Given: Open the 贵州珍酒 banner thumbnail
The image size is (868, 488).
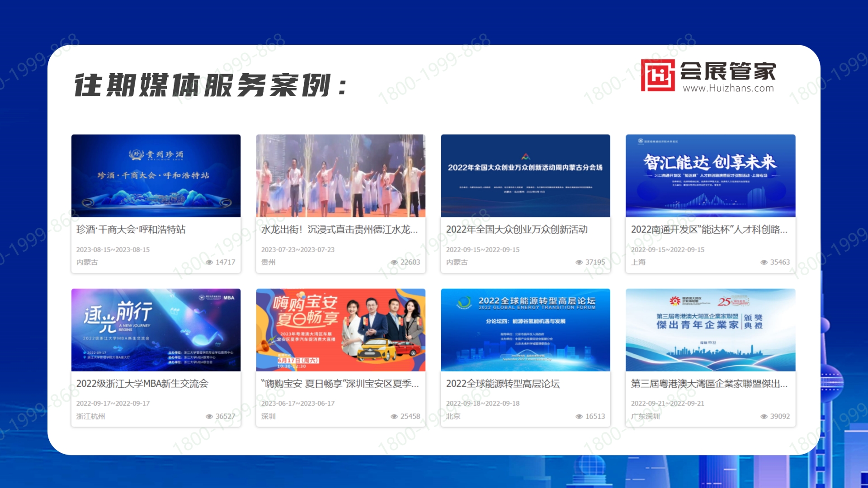Looking at the screenshot, I should click(156, 176).
